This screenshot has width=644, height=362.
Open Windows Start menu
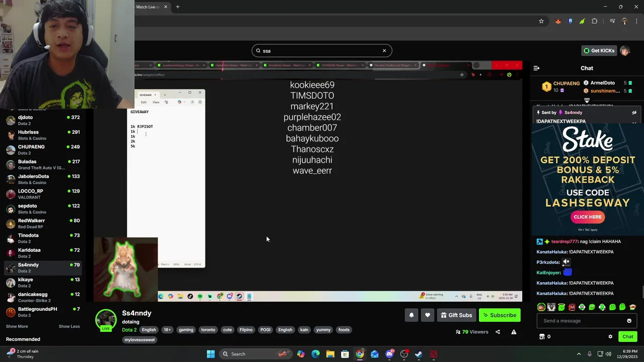point(211,354)
